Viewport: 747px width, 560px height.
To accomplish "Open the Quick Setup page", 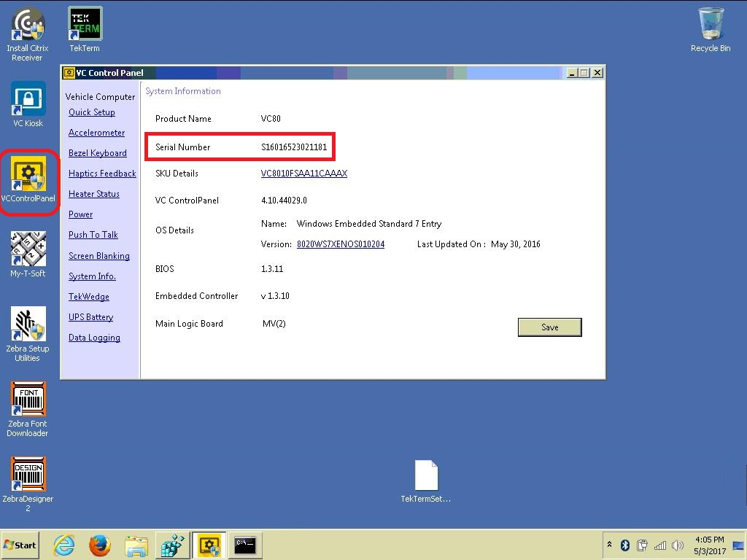I will click(92, 112).
